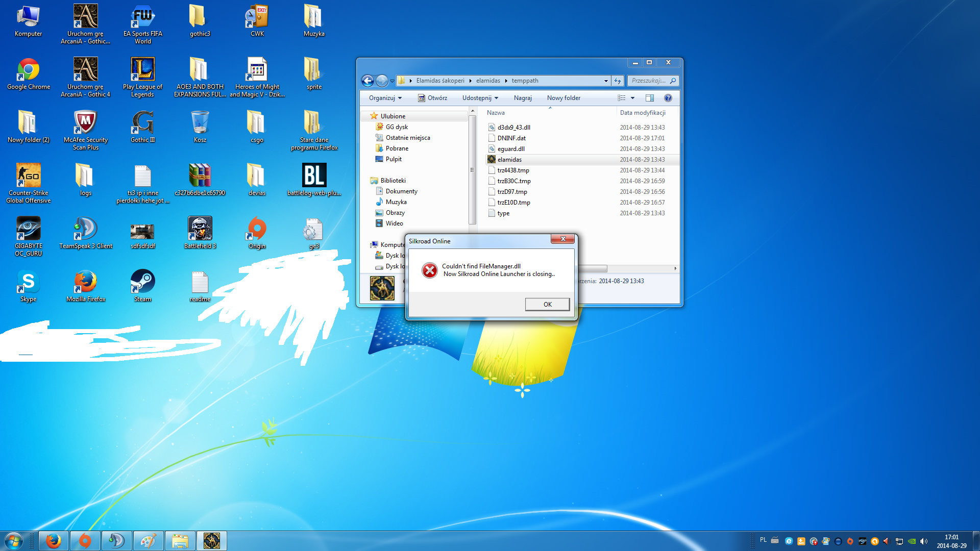
Task: Click the Explorer back navigation arrow
Action: 367,81
